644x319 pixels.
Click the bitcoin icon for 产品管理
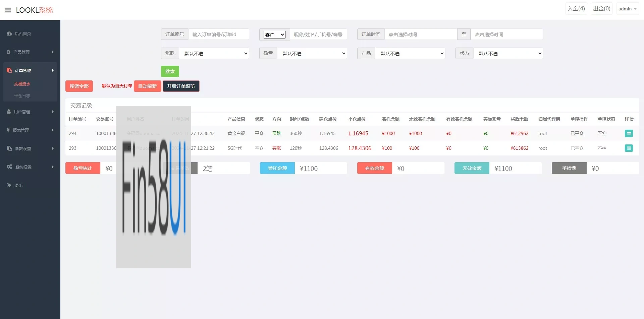tap(8, 52)
